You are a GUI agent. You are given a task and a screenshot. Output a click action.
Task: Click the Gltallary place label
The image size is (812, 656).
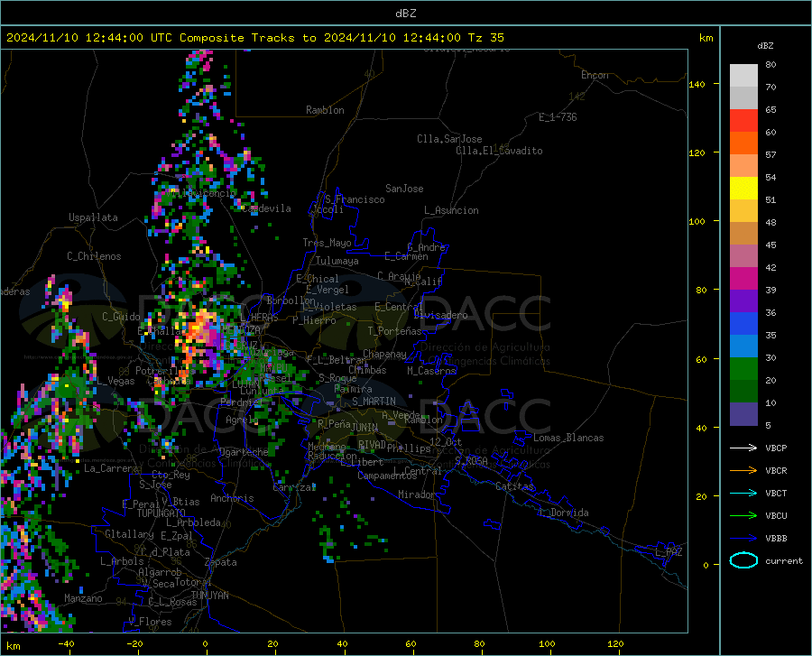129,534
